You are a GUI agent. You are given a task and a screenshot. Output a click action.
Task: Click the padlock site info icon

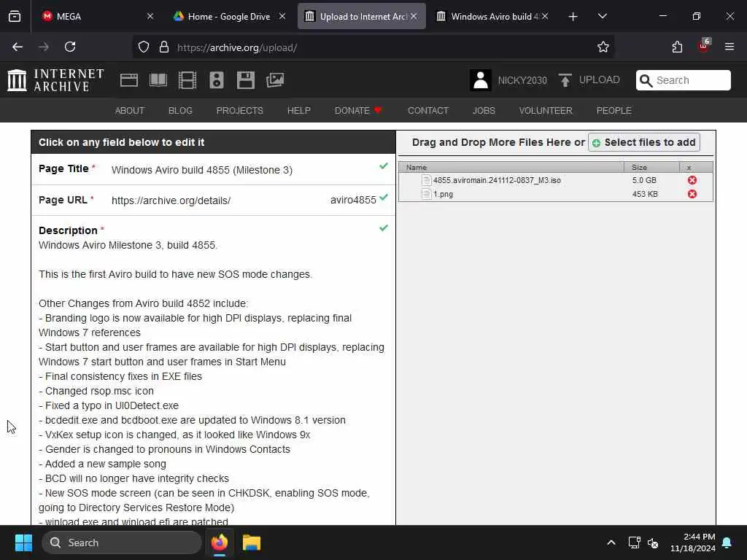(164, 47)
